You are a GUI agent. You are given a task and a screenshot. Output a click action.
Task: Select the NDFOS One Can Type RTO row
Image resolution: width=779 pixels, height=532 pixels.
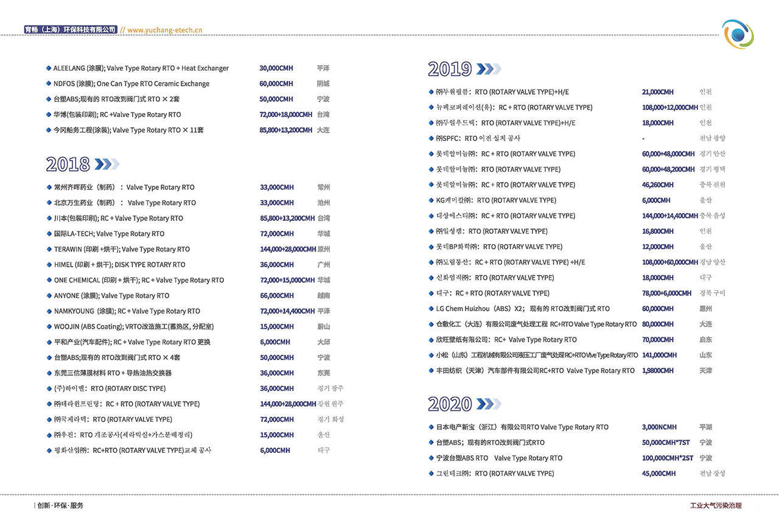pos(128,84)
